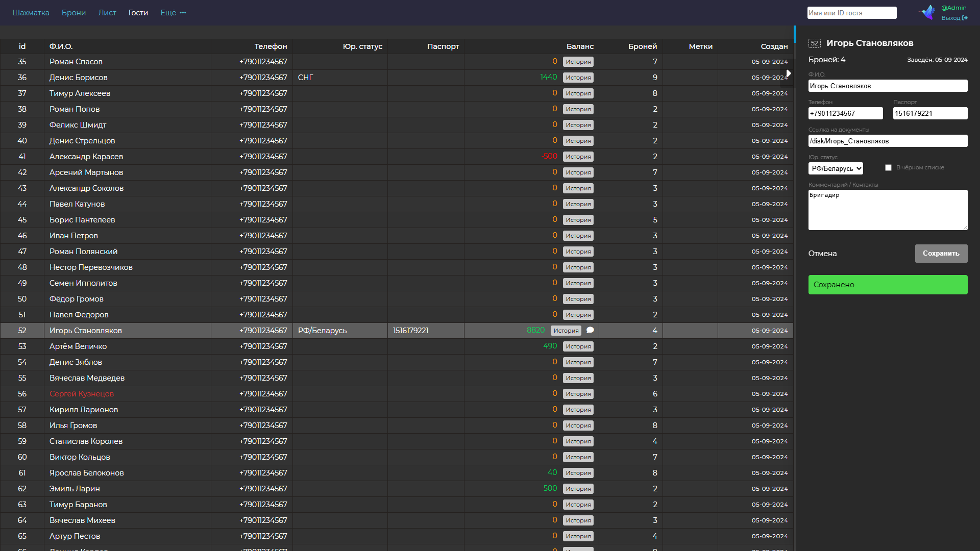
Task: Toggle the В чёрном списке checkbox
Action: [888, 167]
